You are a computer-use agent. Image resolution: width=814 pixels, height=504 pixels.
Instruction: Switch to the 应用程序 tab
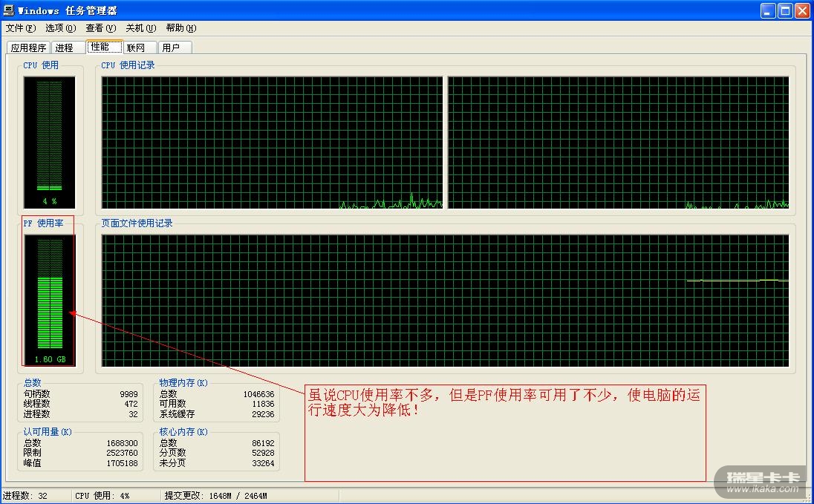[x=28, y=48]
